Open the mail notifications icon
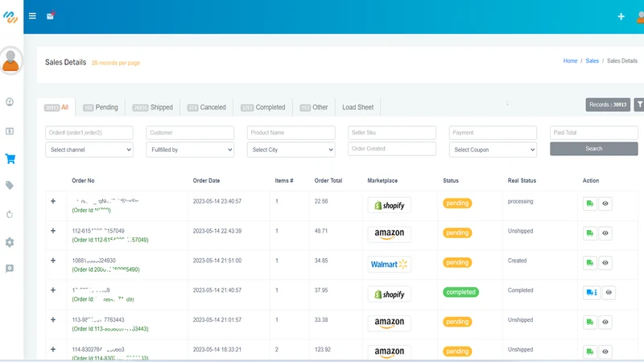 coord(50,16)
